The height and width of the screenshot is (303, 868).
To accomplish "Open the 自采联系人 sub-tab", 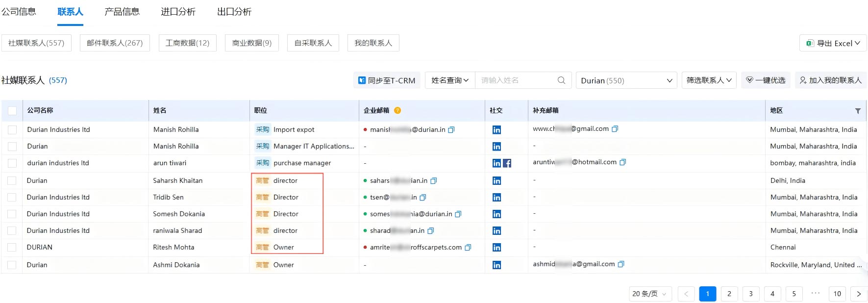I will tap(313, 43).
